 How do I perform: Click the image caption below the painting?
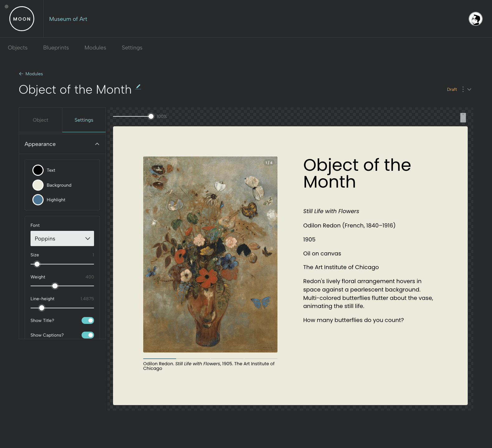click(209, 366)
